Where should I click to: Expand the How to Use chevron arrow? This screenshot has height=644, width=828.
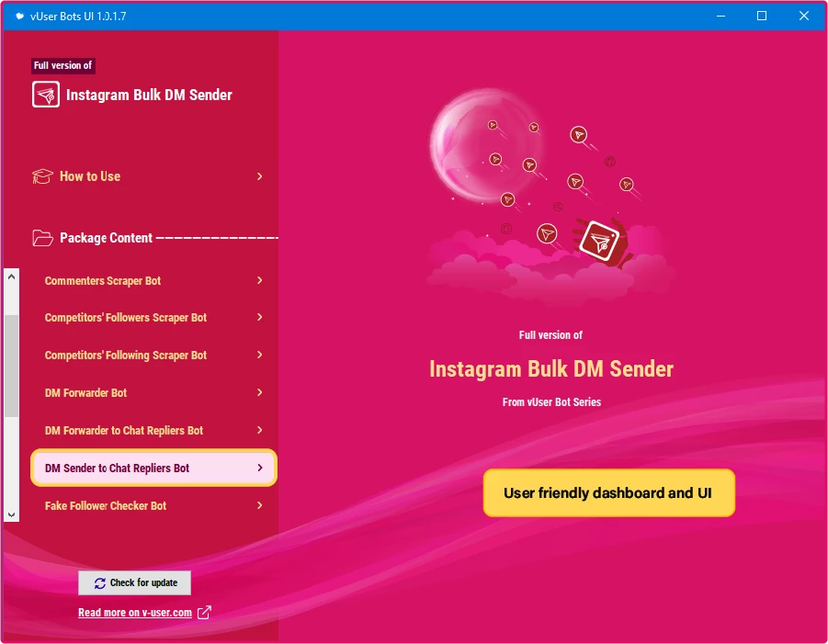[x=259, y=176]
